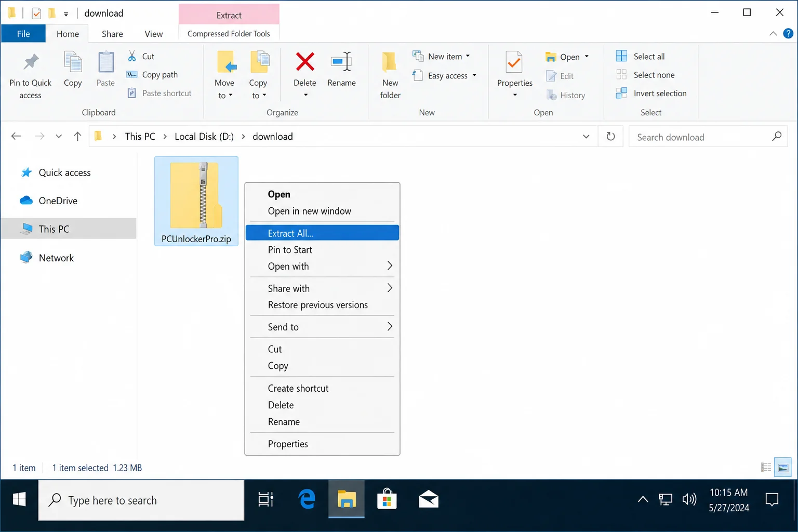
Task: Switch to large icons view layout
Action: click(783, 468)
